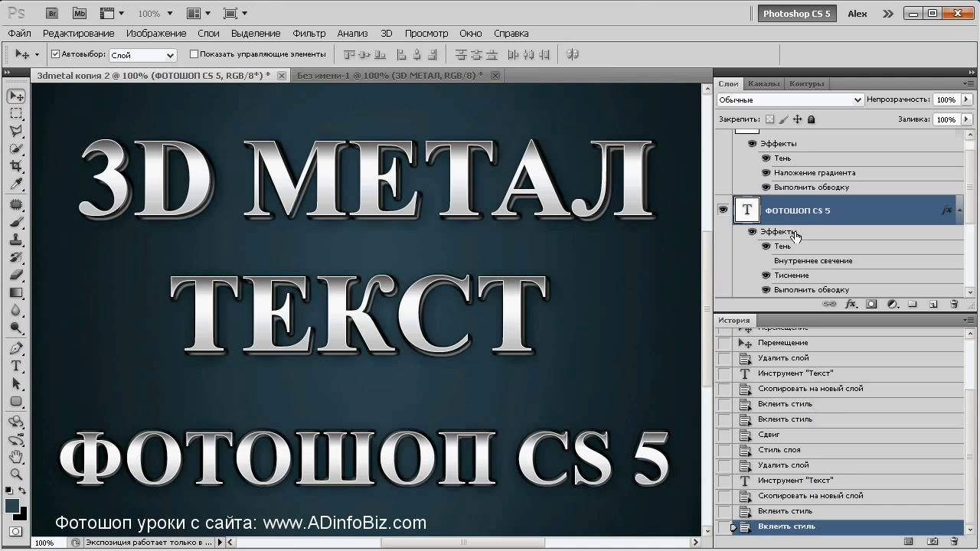Open the Layers panel options menu
The height and width of the screenshot is (551, 980).
tap(969, 83)
